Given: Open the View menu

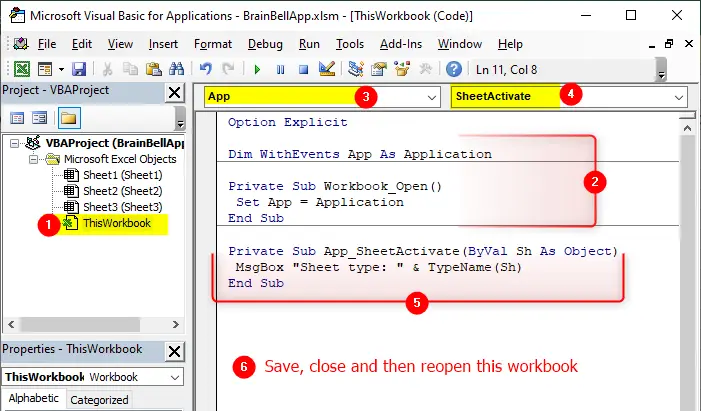Looking at the screenshot, I should click(120, 44).
